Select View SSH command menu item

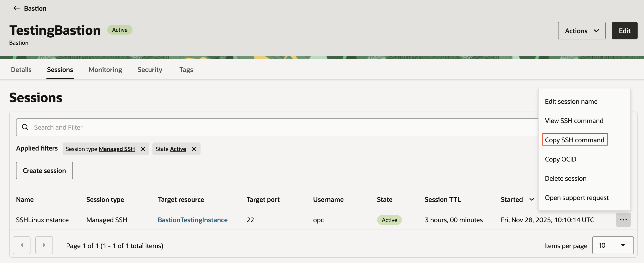tap(574, 121)
